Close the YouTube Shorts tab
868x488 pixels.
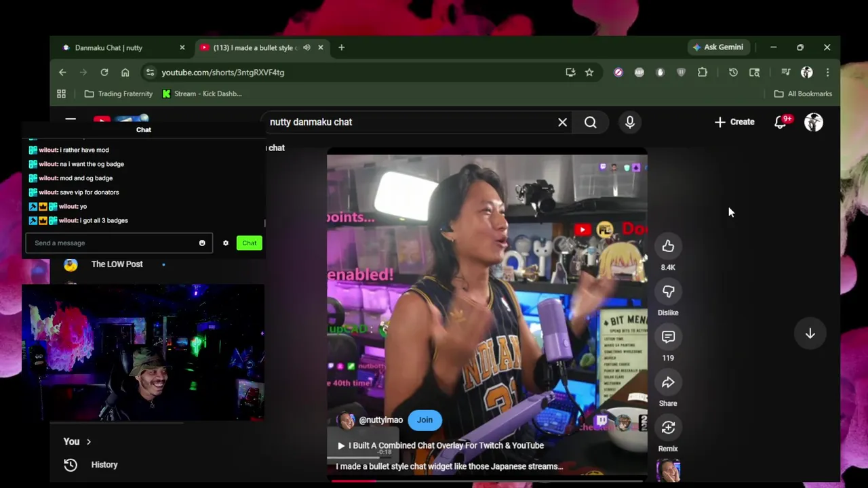click(x=321, y=47)
